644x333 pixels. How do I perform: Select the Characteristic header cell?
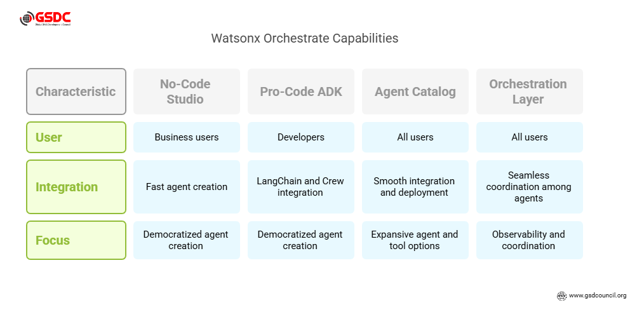[x=76, y=92]
